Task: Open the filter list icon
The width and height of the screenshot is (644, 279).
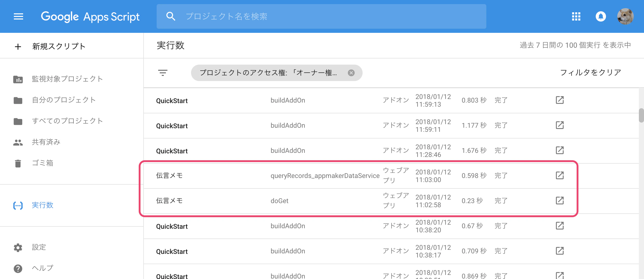Action: pyautogui.click(x=163, y=73)
